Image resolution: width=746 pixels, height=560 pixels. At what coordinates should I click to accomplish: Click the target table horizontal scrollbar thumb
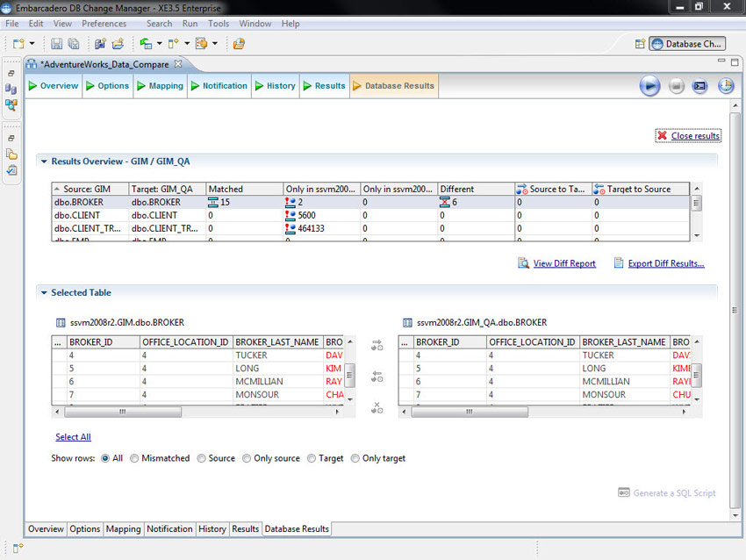pyautogui.click(x=470, y=412)
